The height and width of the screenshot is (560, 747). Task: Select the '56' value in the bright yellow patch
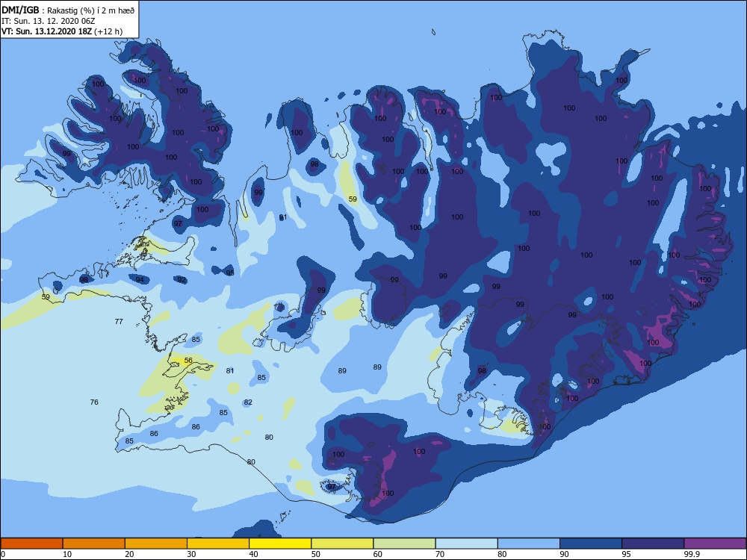tap(188, 360)
